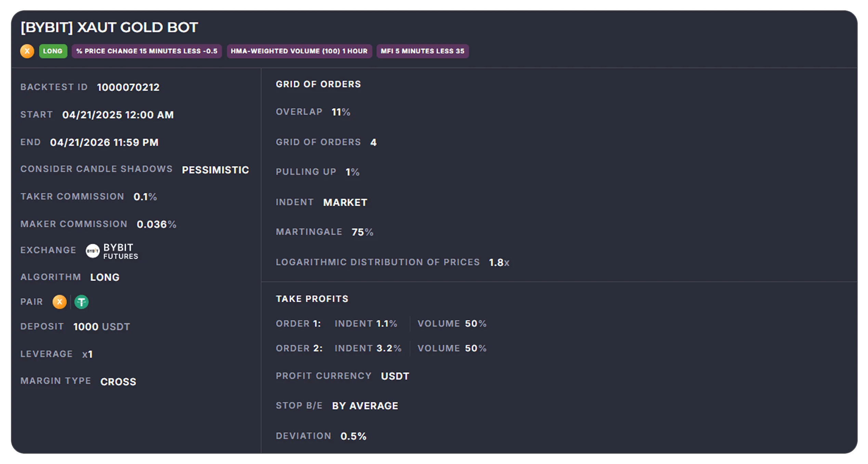The image size is (868, 464).
Task: Select the green LONG badge
Action: [x=53, y=51]
